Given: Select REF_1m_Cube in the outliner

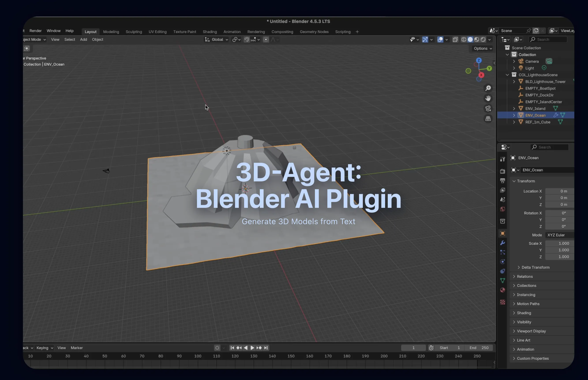Looking at the screenshot, I should coord(538,122).
